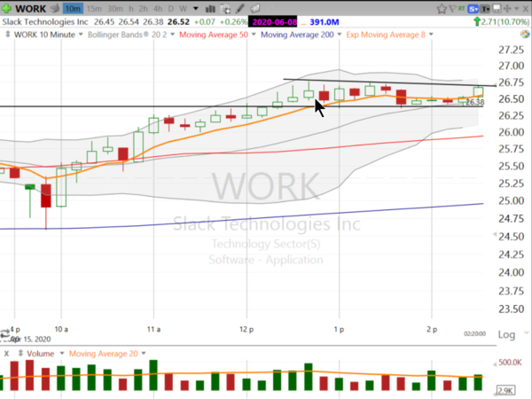The height and width of the screenshot is (399, 532).
Task: Open the Moving Average 200 dropdown
Action: pos(340,35)
